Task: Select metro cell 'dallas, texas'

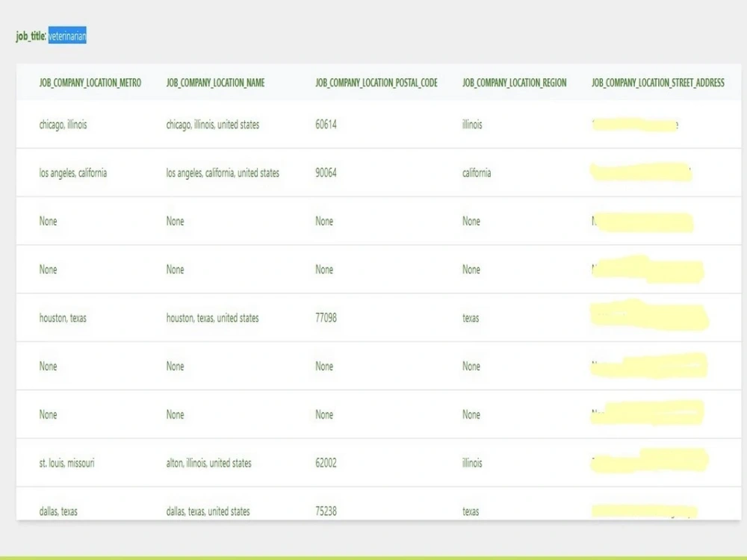Action: 58,511
